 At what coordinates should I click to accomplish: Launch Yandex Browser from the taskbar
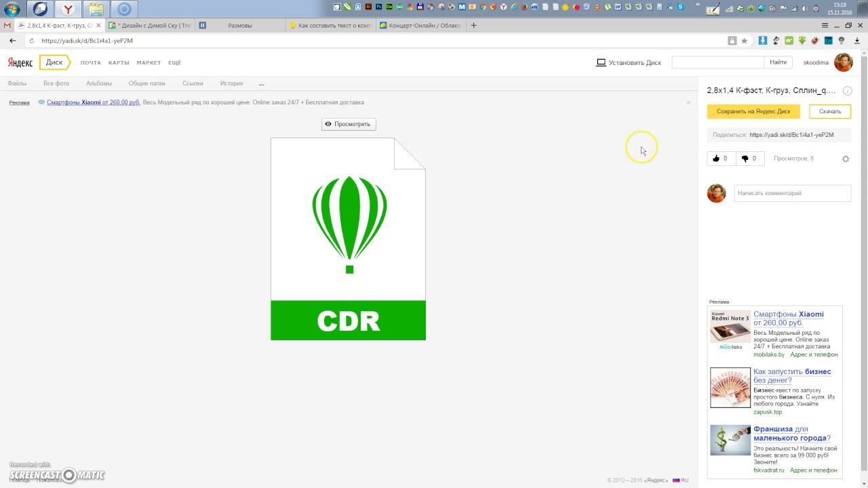(x=68, y=9)
